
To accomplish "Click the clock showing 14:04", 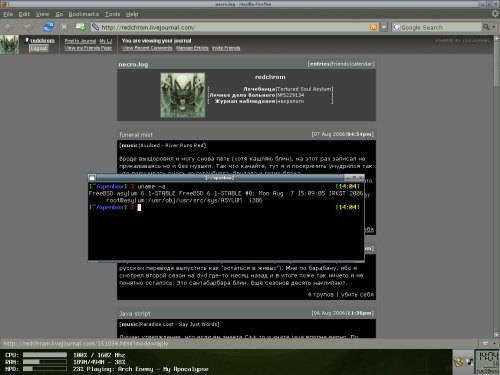I will tap(487, 361).
